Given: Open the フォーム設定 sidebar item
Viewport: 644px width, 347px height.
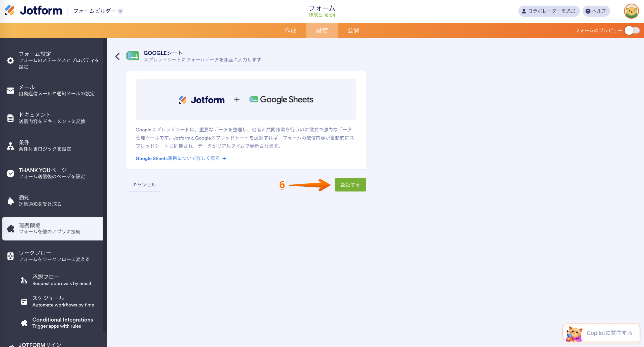Looking at the screenshot, I should tap(52, 60).
